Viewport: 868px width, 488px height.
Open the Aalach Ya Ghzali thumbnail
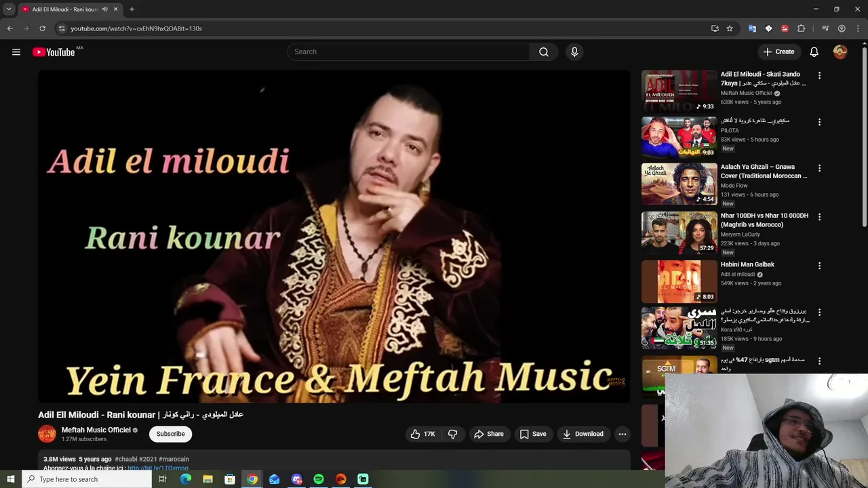(679, 184)
